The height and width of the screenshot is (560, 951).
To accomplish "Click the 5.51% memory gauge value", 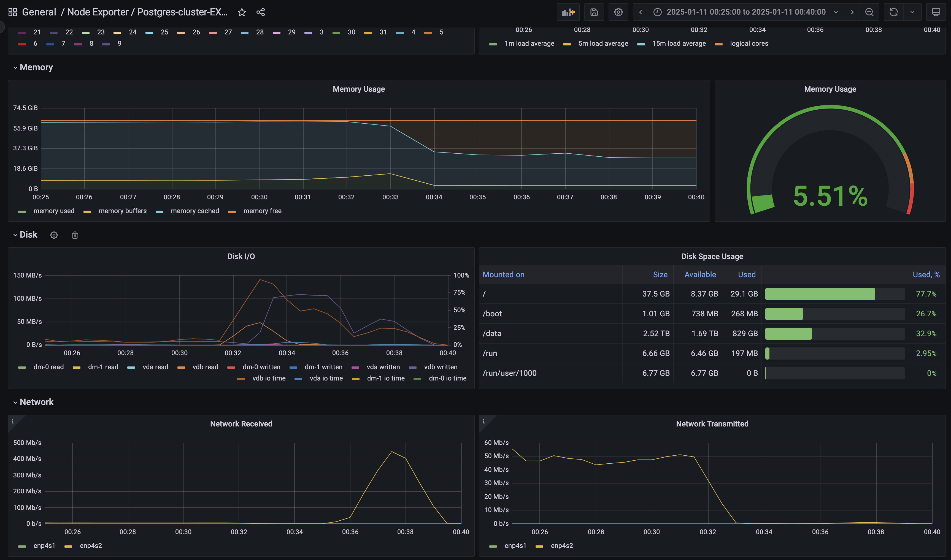I will point(830,196).
